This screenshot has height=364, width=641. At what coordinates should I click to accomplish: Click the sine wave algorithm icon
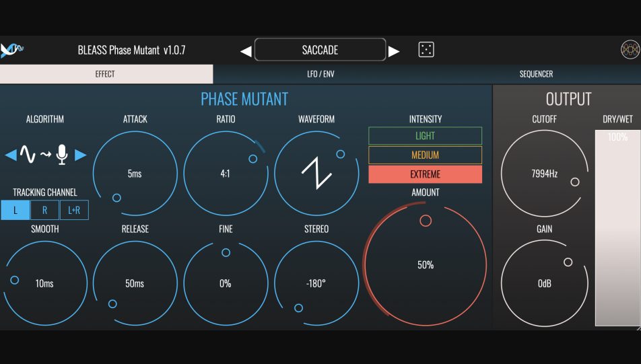[x=28, y=155]
